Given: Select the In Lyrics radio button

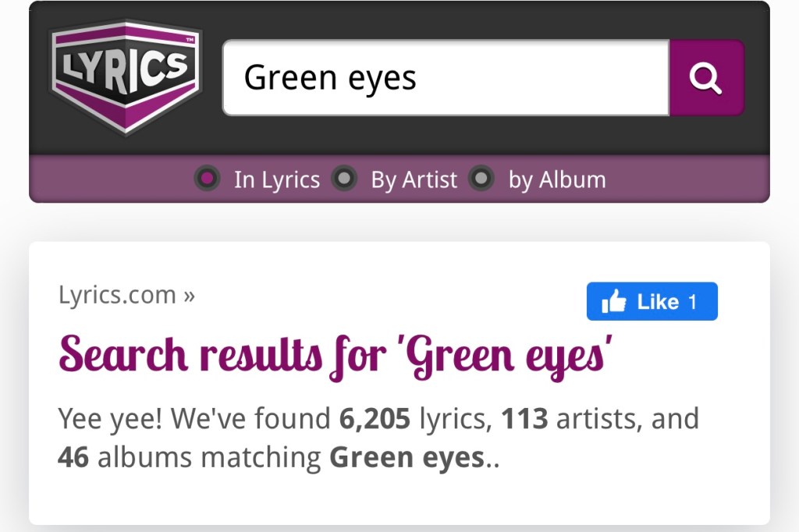Looking at the screenshot, I should (207, 179).
